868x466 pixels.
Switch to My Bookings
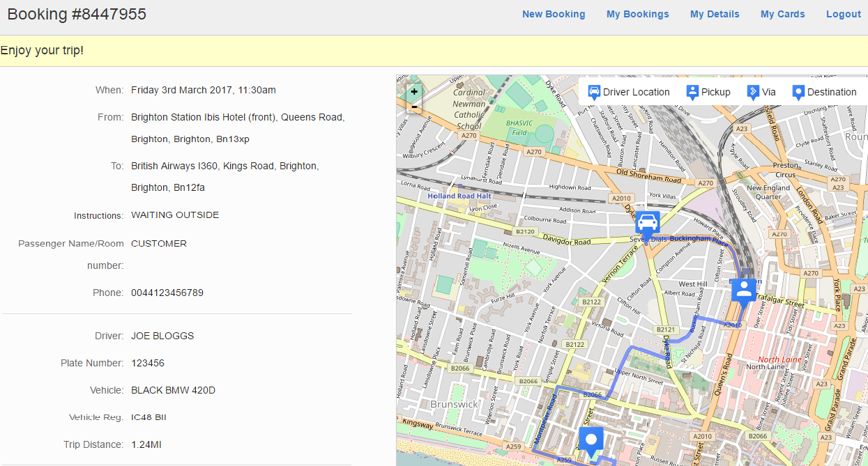point(637,14)
